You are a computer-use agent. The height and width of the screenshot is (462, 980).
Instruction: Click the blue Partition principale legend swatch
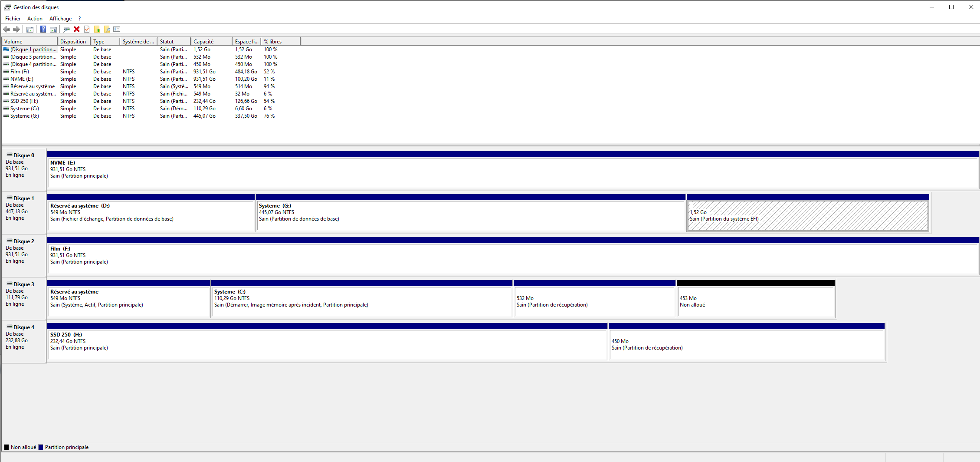[41, 447]
